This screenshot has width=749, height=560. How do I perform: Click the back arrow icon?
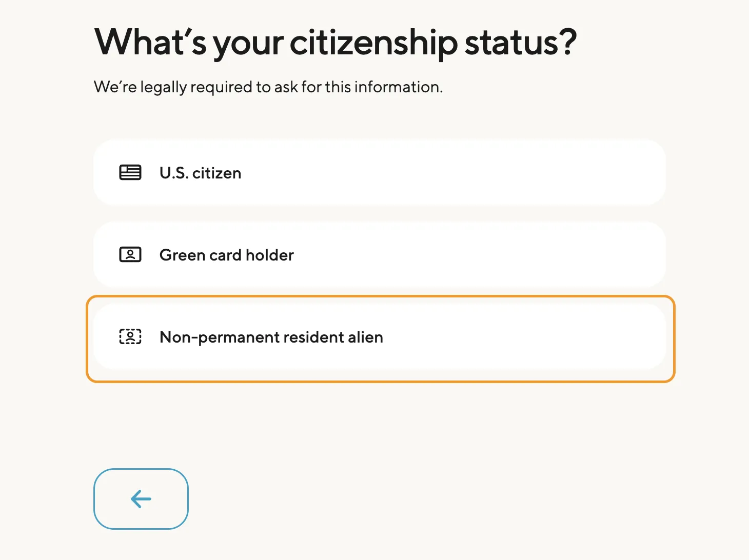click(140, 499)
